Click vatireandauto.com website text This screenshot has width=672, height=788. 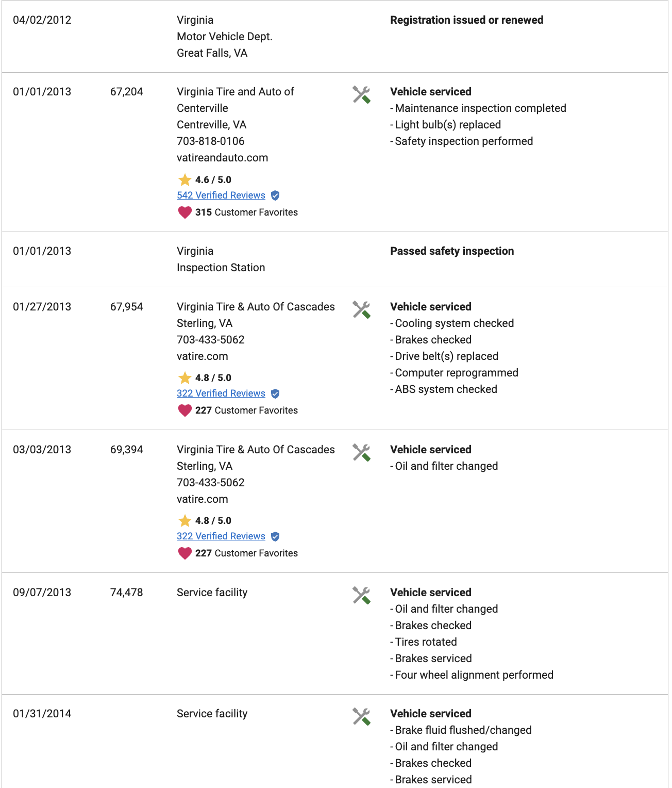(223, 158)
